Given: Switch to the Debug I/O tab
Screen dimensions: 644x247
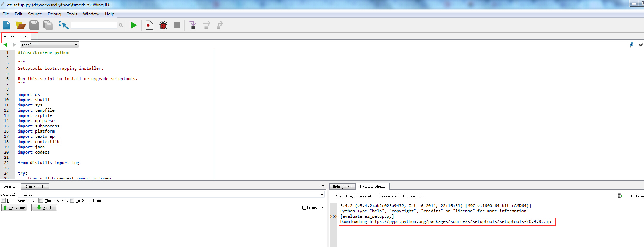Looking at the screenshot, I should (342, 187).
